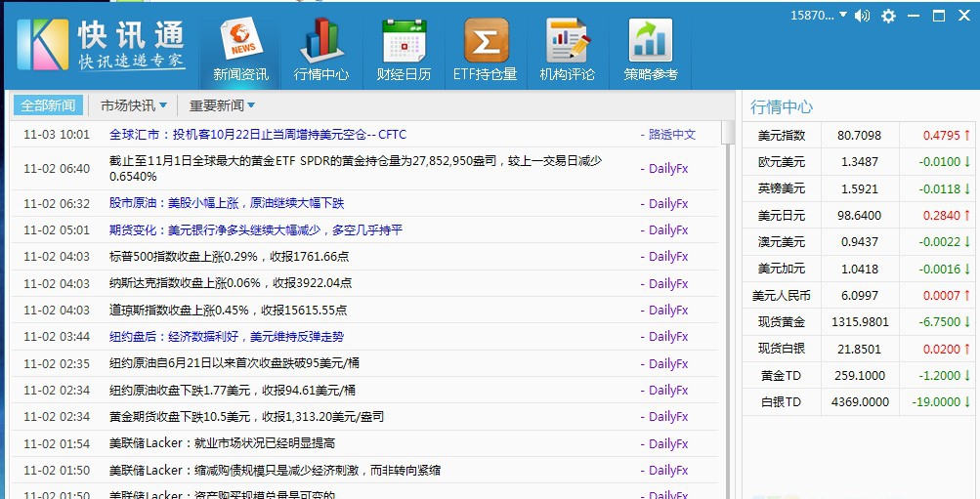The width and height of the screenshot is (980, 499).
Task: Mute sound with the speaker icon
Action: pyautogui.click(x=863, y=16)
